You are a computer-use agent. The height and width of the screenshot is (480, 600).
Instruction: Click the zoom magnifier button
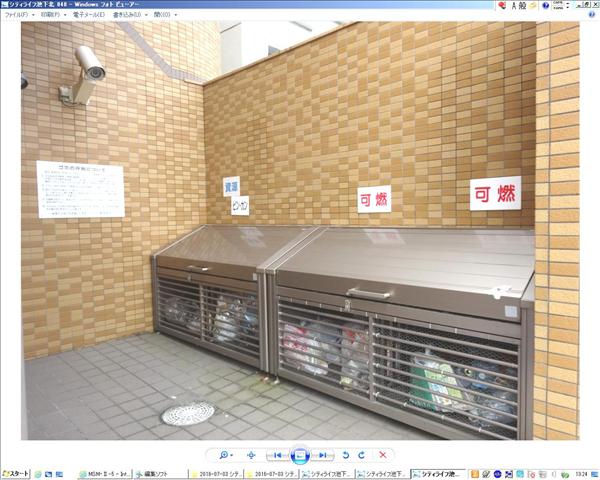click(223, 455)
